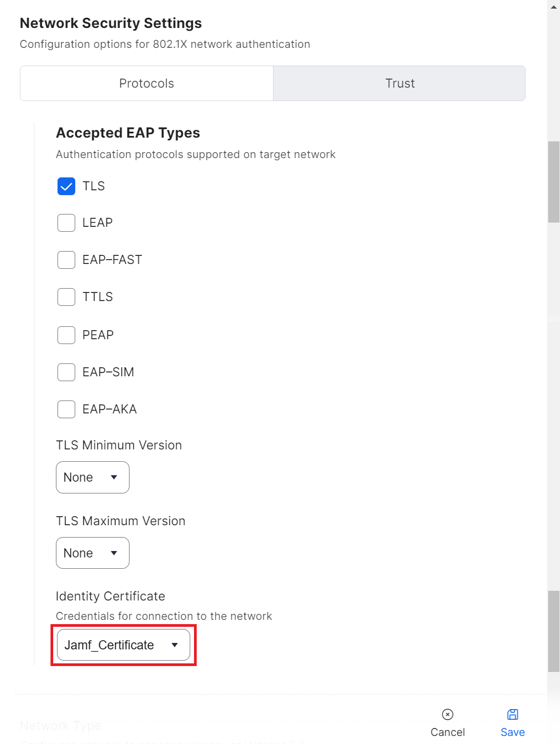Select the EAP-SIM checkbox
This screenshot has height=744, width=560.
click(x=66, y=372)
